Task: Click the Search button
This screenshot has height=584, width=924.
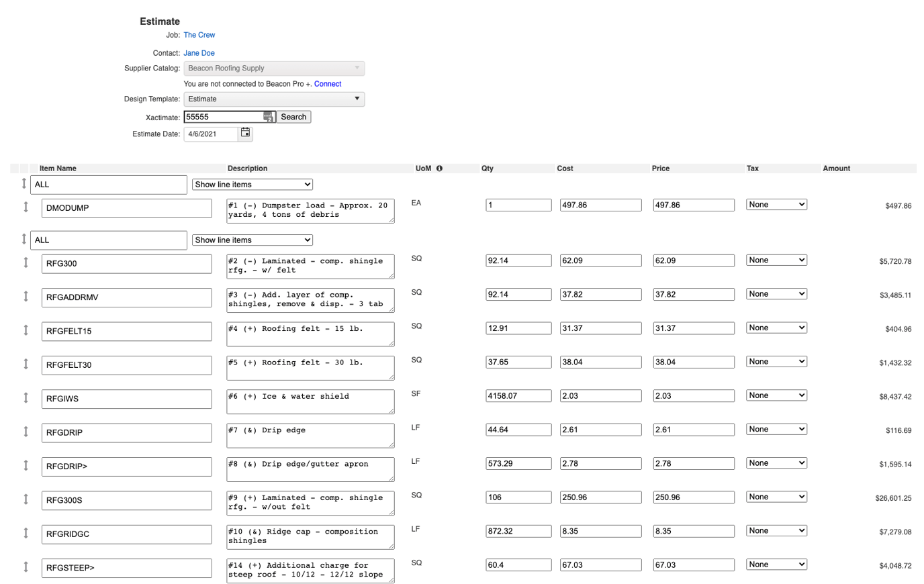Action: pyautogui.click(x=293, y=117)
